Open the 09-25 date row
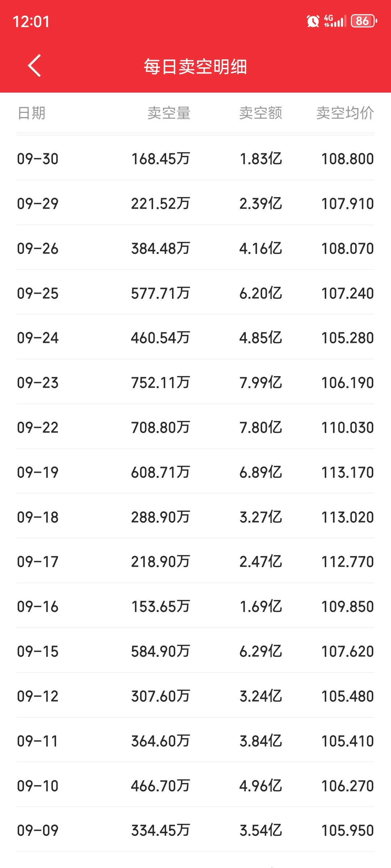391x868 pixels. coord(195,293)
